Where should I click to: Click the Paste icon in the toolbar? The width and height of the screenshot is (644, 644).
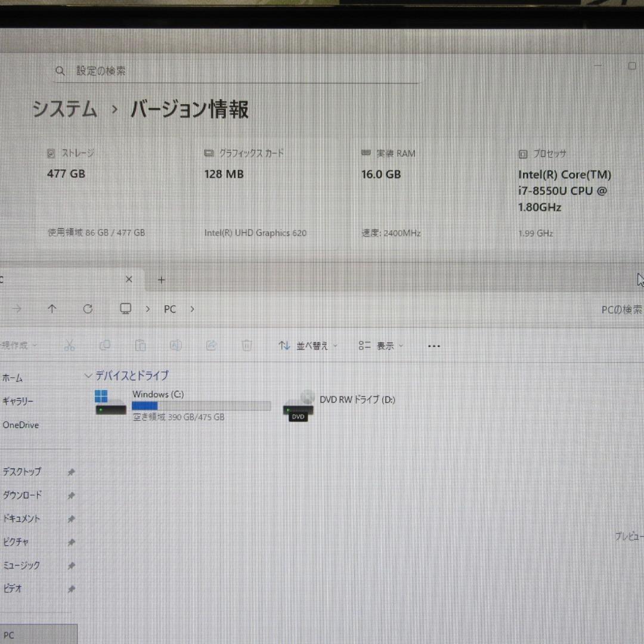(141, 345)
